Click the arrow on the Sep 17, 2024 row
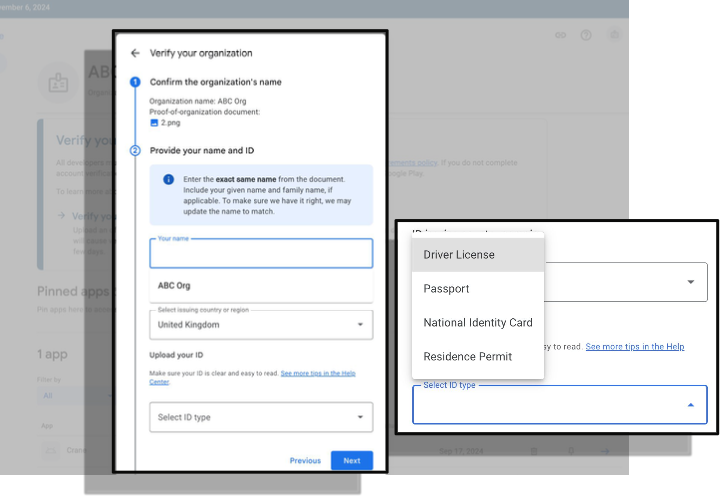The width and height of the screenshot is (726, 496). click(605, 451)
